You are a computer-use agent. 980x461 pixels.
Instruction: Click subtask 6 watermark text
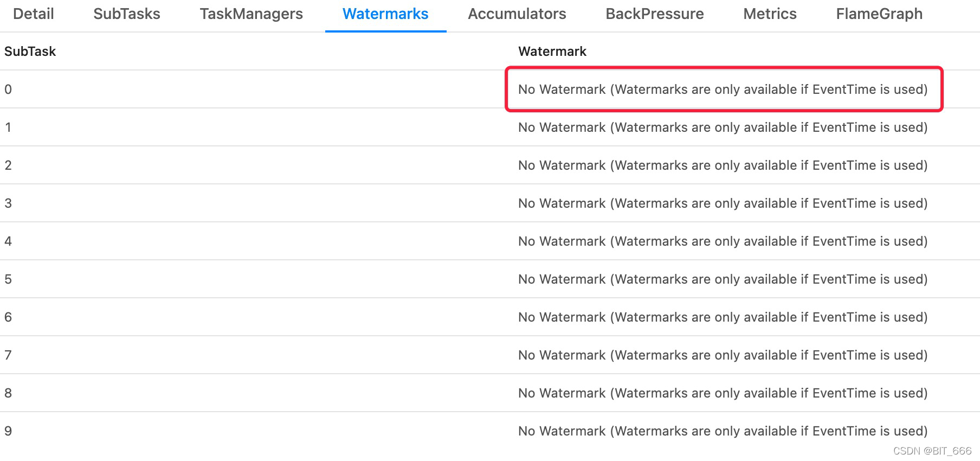tap(723, 317)
